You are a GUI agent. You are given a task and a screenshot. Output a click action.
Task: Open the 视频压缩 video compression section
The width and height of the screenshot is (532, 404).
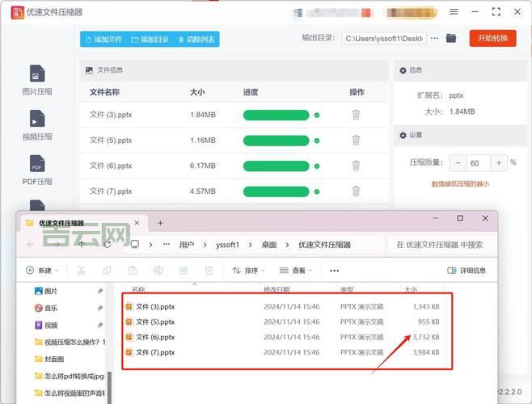click(x=37, y=125)
